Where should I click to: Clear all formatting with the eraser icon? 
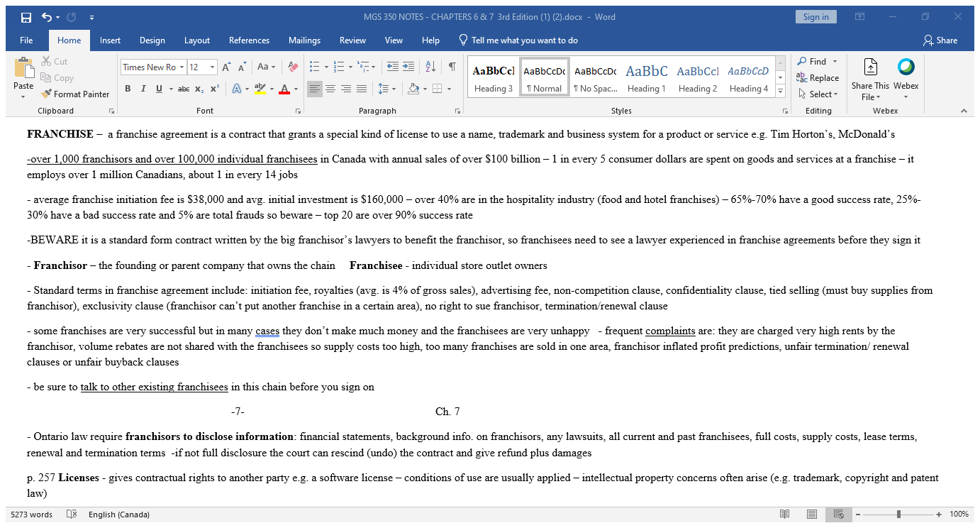click(x=293, y=67)
